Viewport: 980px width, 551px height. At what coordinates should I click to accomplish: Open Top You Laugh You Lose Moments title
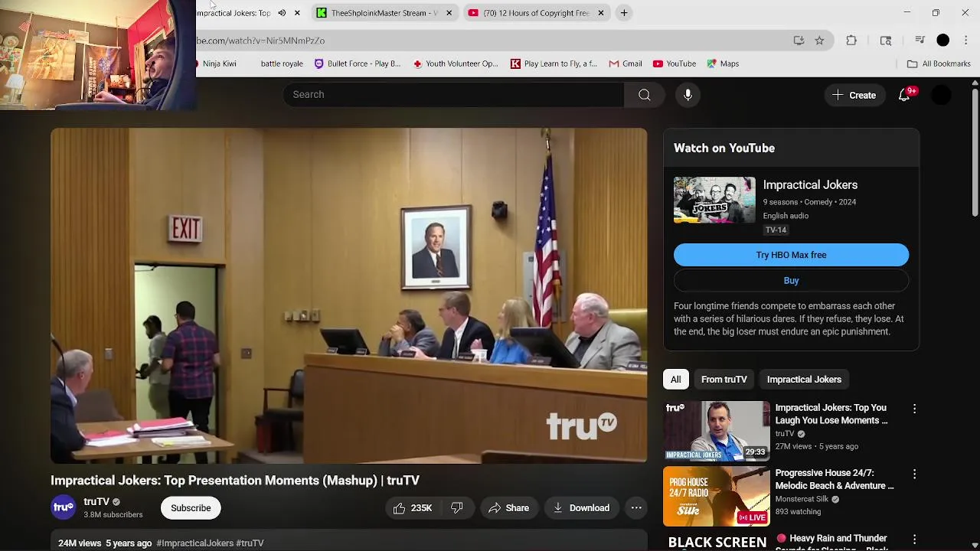pos(831,414)
